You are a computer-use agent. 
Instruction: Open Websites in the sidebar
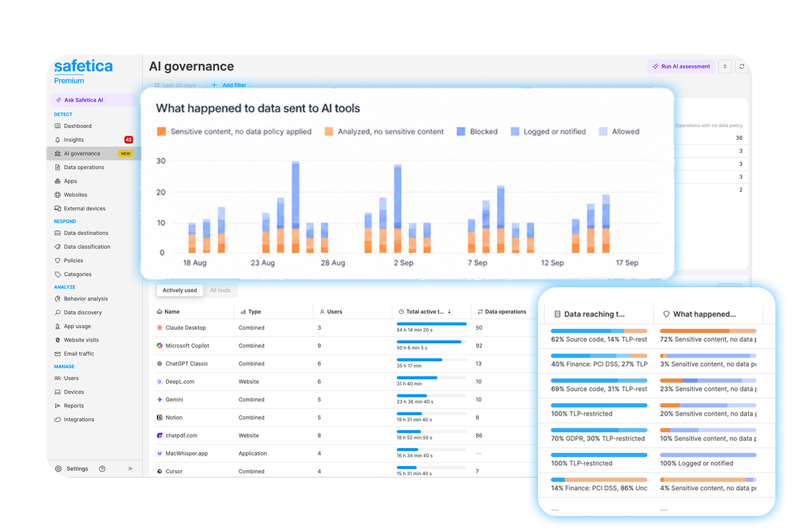75,195
